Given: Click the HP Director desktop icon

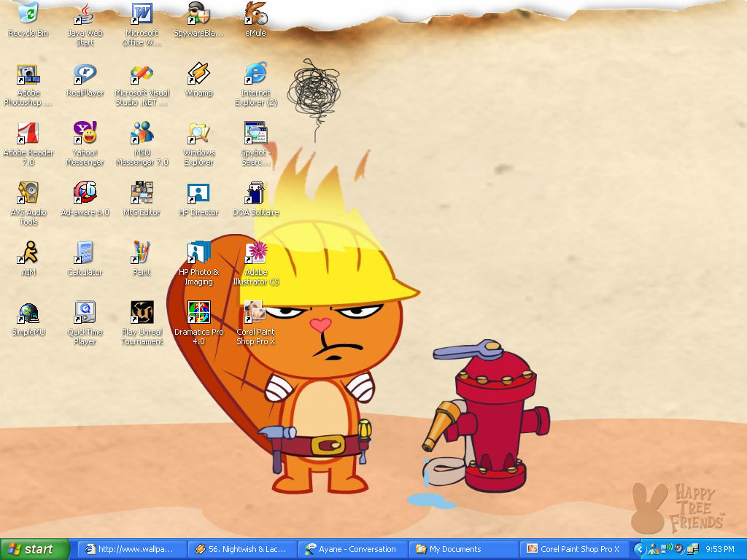Looking at the screenshot, I should 198,200.
